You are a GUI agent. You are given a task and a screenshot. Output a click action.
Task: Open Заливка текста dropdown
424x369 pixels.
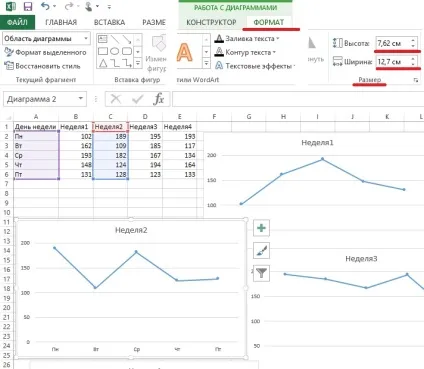tap(247, 39)
